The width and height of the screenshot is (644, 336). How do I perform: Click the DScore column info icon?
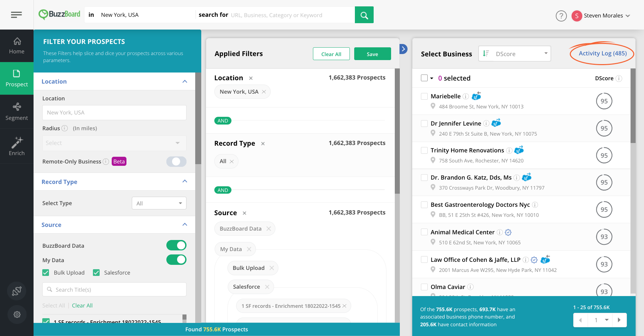coord(619,78)
